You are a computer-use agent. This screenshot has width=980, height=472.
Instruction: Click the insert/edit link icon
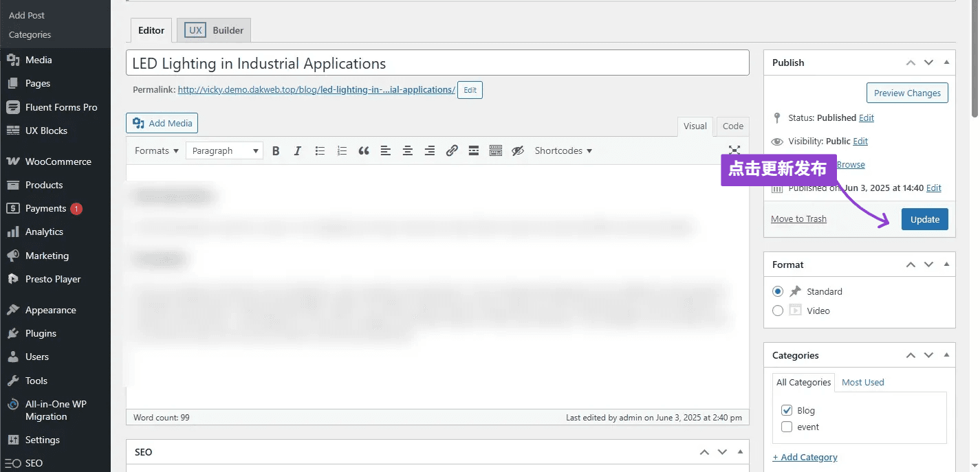coord(452,151)
